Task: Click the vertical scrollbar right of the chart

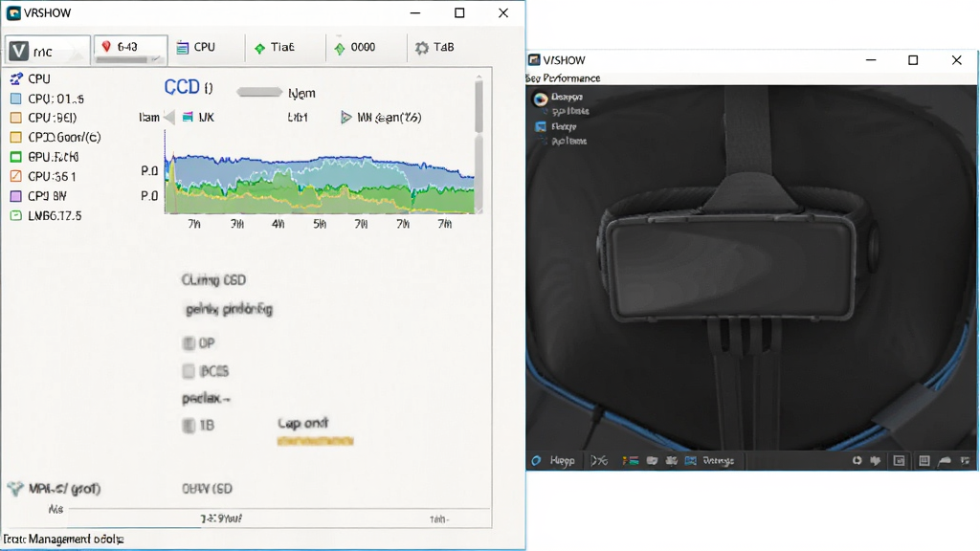Action: point(479,143)
